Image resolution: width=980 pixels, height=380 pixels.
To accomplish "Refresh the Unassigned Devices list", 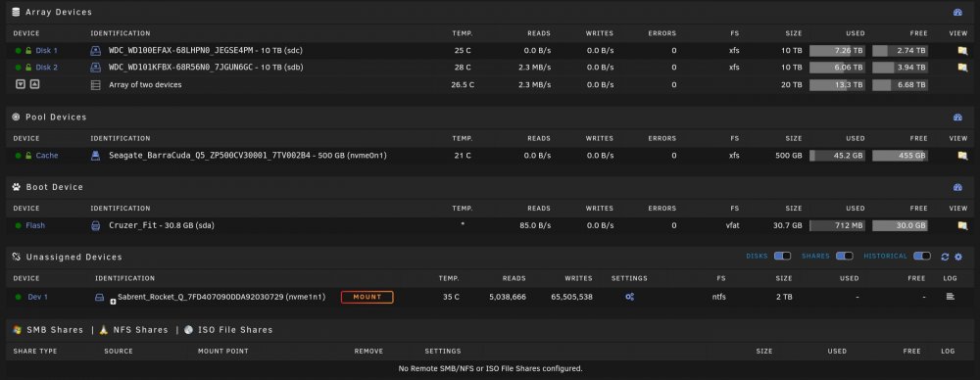I will tap(945, 257).
